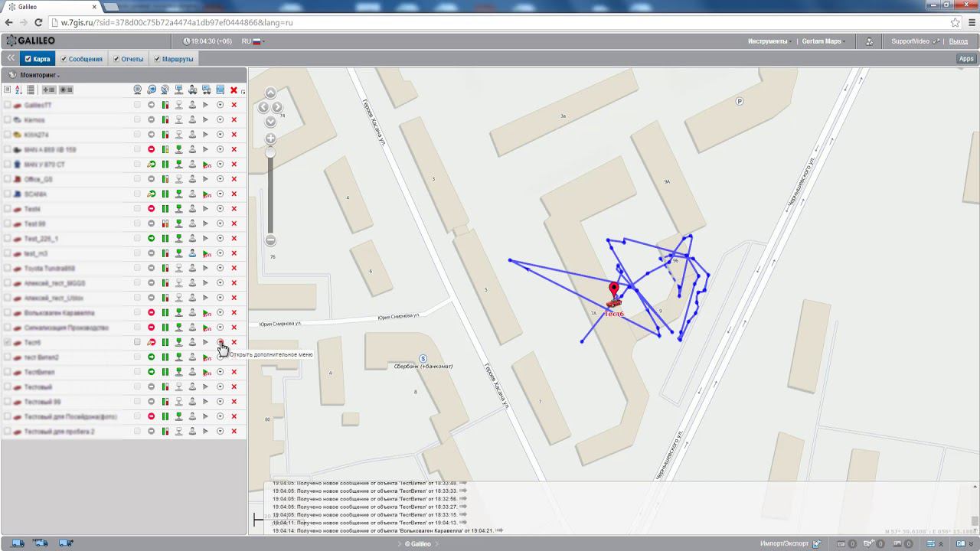
Task: Remove first unit from list with red X
Action: (x=234, y=105)
